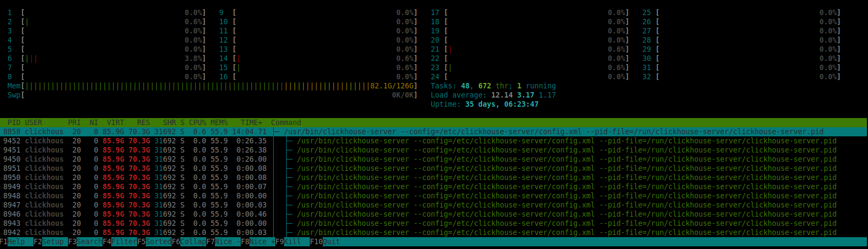Click the Swp usage bar 0K/0K

point(213,95)
